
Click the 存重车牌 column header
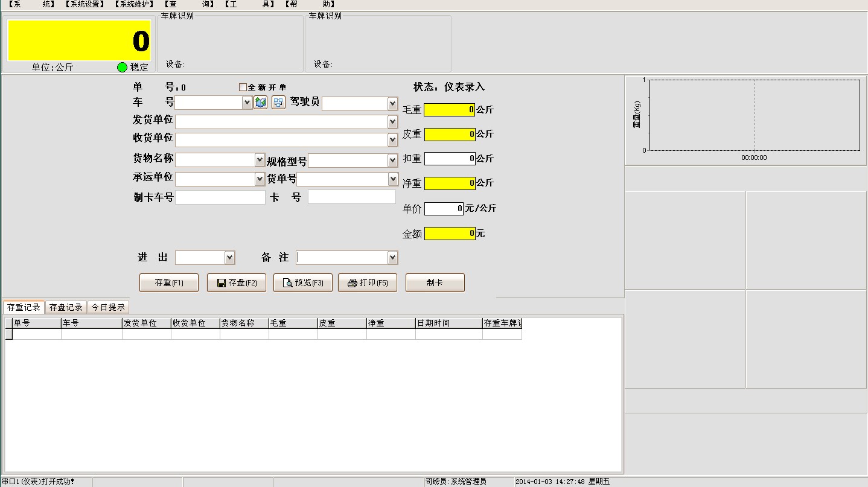point(502,323)
